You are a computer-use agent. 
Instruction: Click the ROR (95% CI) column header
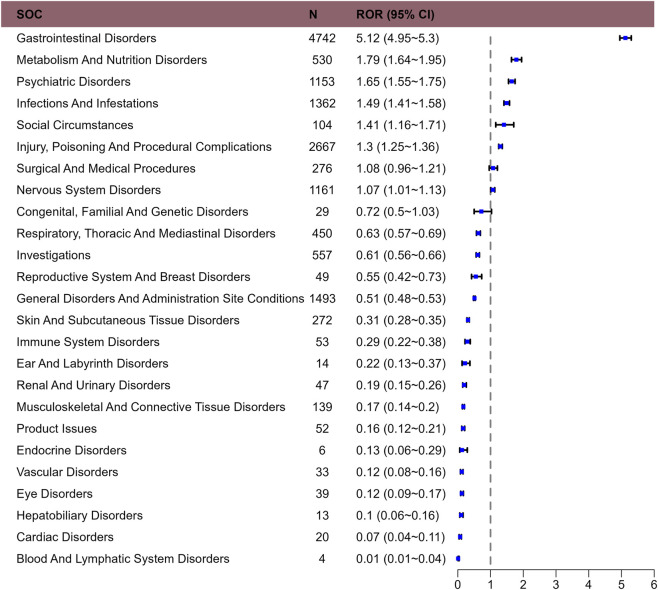395,14
